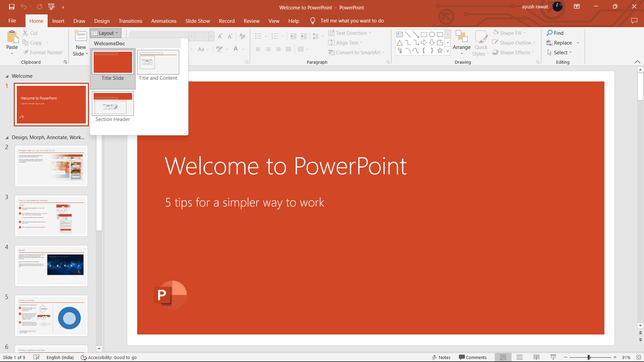The height and width of the screenshot is (362, 644).
Task: Choose Section Header layout
Action: [113, 104]
